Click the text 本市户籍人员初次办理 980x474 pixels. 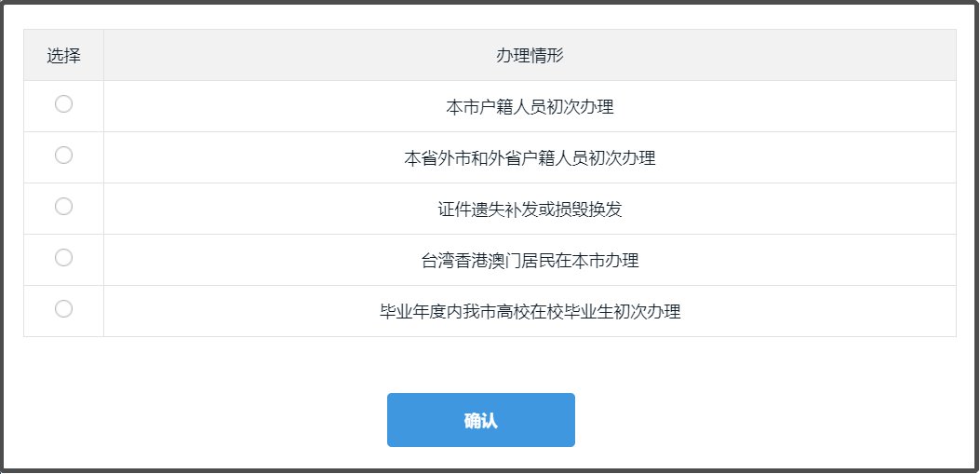click(530, 107)
